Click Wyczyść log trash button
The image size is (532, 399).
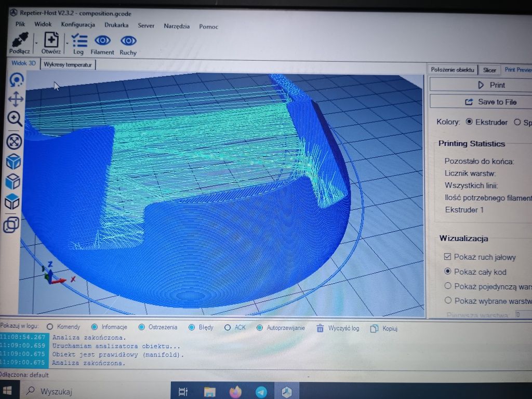pyautogui.click(x=337, y=328)
